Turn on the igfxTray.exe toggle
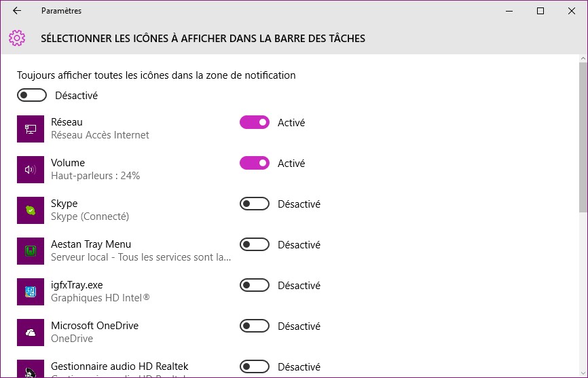 [x=255, y=286]
